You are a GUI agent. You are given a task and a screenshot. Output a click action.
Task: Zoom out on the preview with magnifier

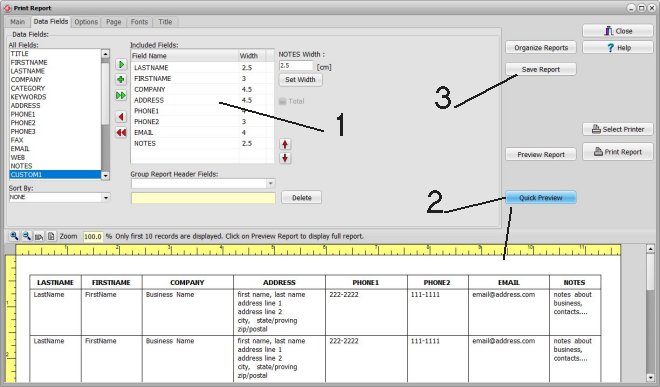pyautogui.click(x=27, y=236)
